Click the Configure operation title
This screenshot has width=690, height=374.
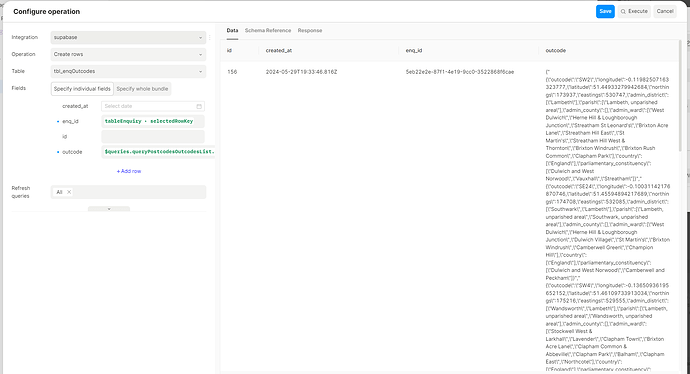[x=47, y=12]
